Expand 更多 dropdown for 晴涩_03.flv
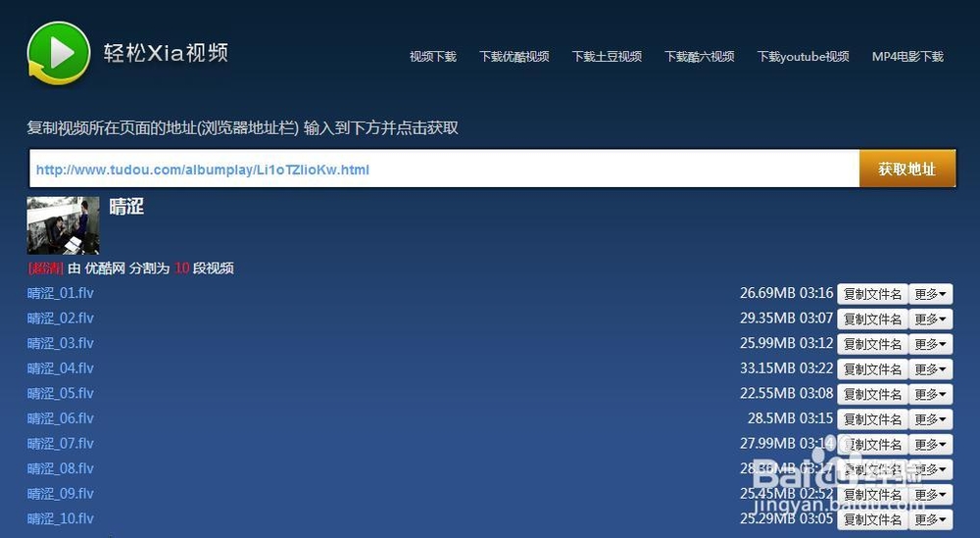The height and width of the screenshot is (538, 980). [931, 344]
